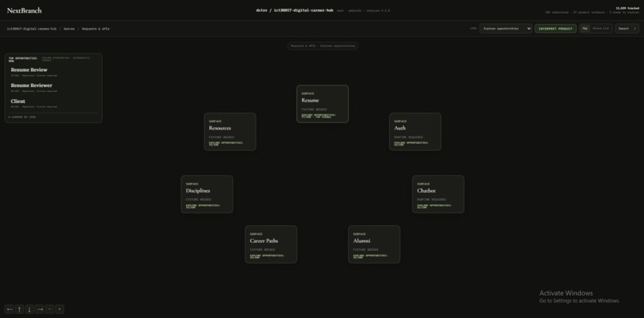Image resolution: width=644 pixels, height=318 pixels.
Task: Open the Resources surface card
Action: tap(230, 132)
